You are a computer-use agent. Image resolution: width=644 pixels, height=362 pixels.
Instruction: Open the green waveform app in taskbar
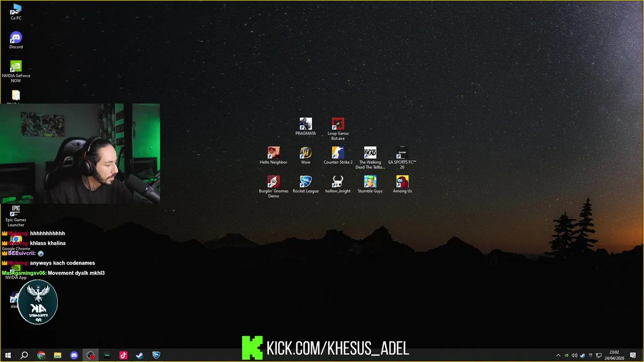[x=107, y=355]
